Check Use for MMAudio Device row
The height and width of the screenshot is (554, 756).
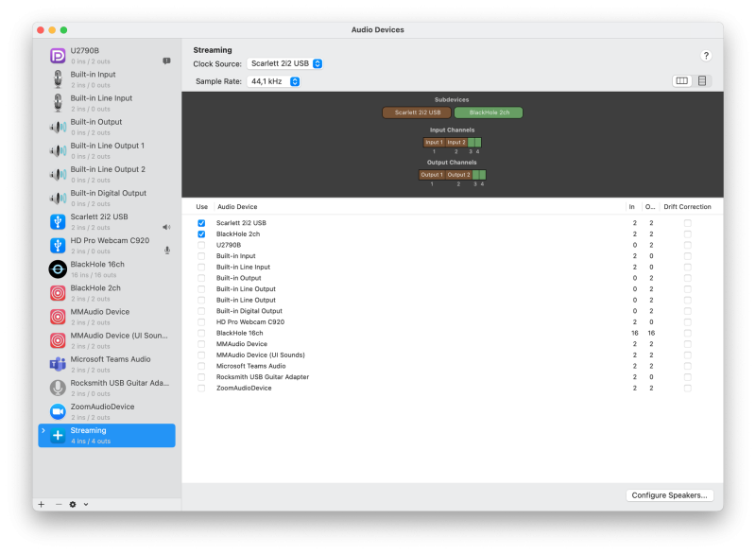pos(201,344)
